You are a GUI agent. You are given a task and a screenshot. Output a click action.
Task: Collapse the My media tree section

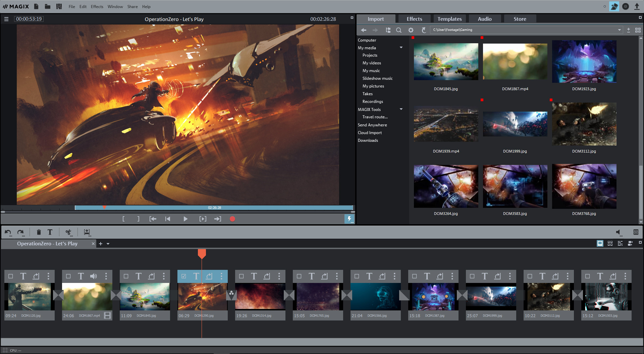[401, 48]
